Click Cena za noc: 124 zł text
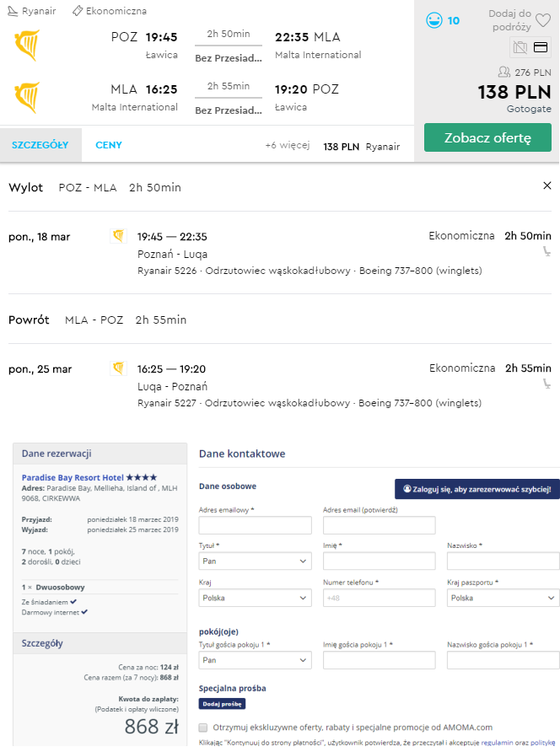This screenshot has width=560, height=752. click(148, 667)
